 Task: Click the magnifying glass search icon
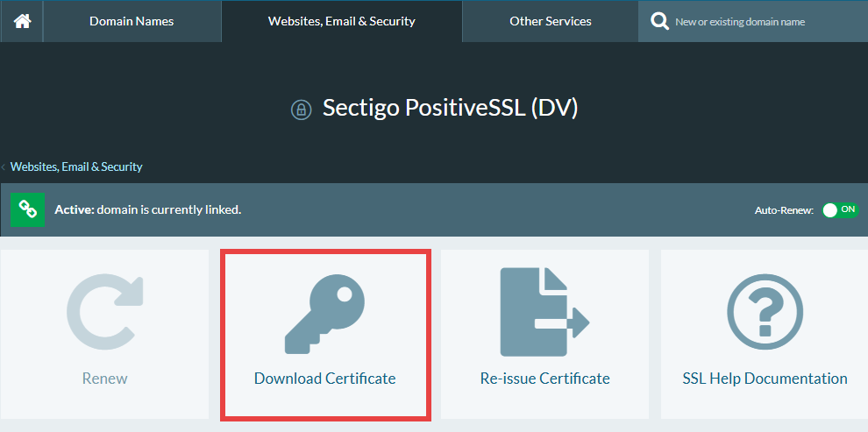659,21
